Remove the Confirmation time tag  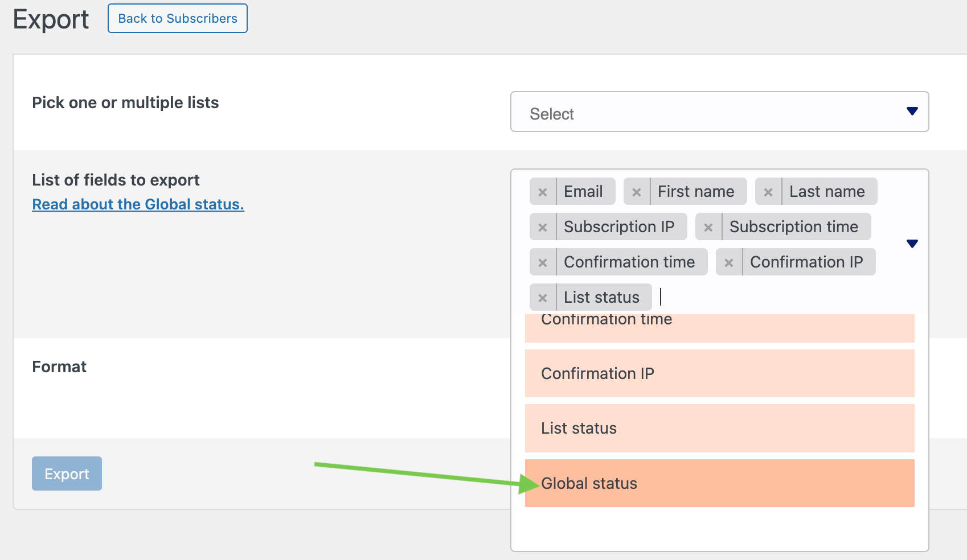[543, 263]
